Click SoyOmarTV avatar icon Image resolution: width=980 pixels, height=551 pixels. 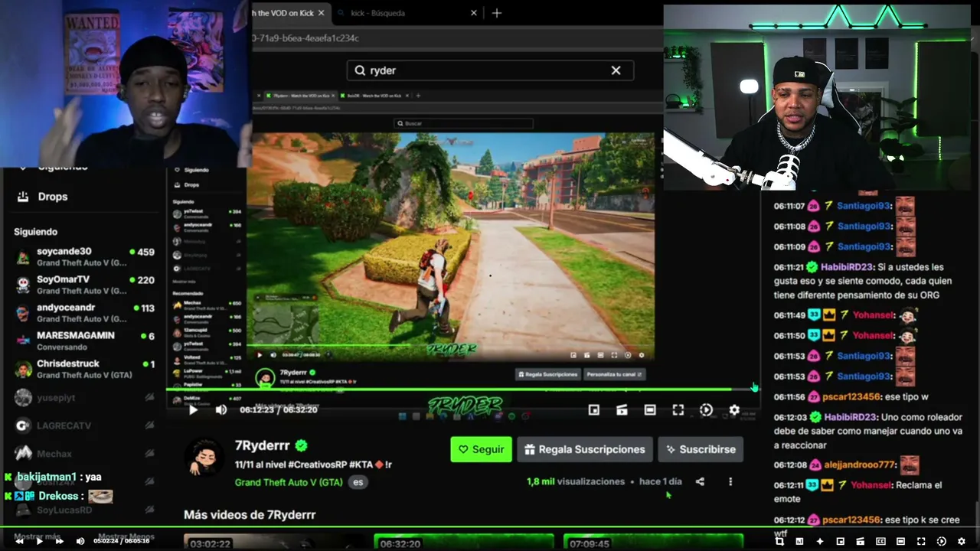click(24, 285)
